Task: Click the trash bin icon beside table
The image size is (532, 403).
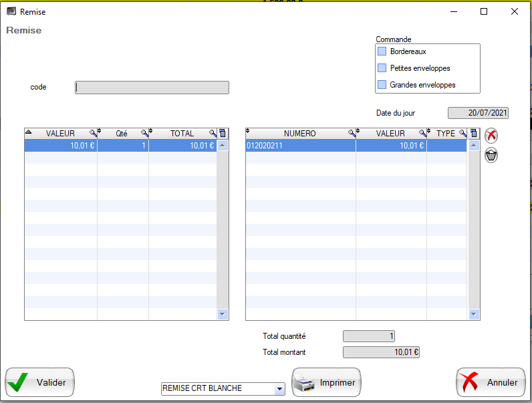Action: coord(491,156)
